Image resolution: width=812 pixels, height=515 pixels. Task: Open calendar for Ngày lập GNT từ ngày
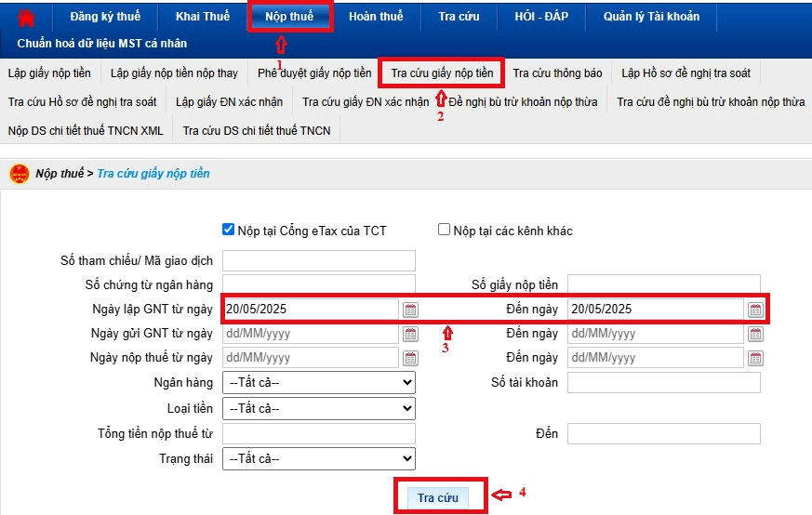410,310
